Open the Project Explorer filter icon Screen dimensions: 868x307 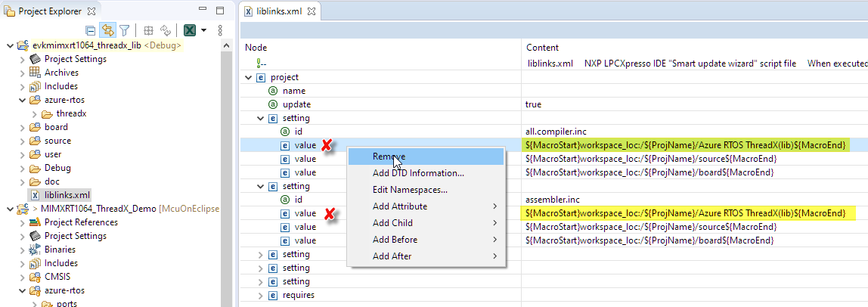(x=124, y=30)
